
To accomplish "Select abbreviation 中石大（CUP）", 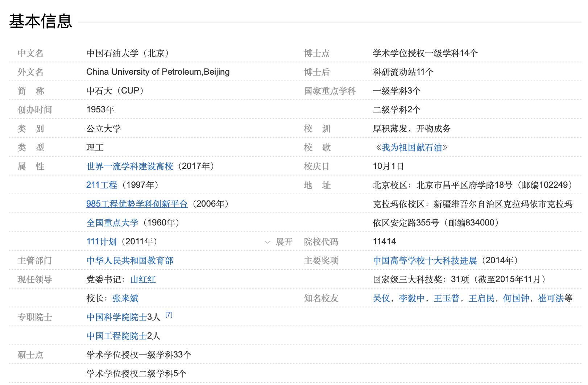I will 116,91.
